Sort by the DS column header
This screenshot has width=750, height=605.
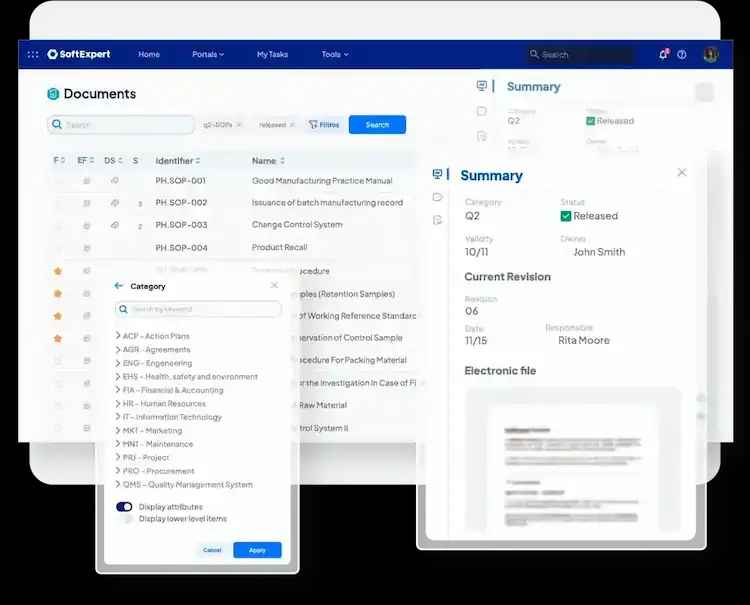[x=113, y=161]
